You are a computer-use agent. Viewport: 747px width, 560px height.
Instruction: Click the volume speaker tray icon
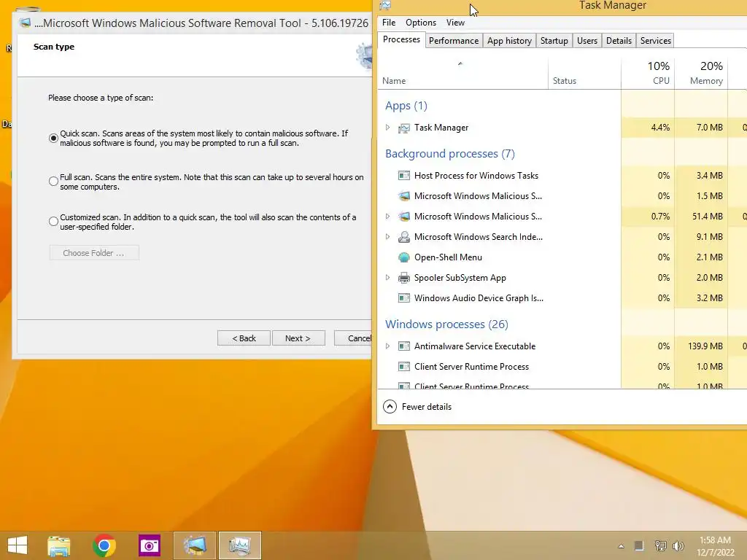[678, 545]
